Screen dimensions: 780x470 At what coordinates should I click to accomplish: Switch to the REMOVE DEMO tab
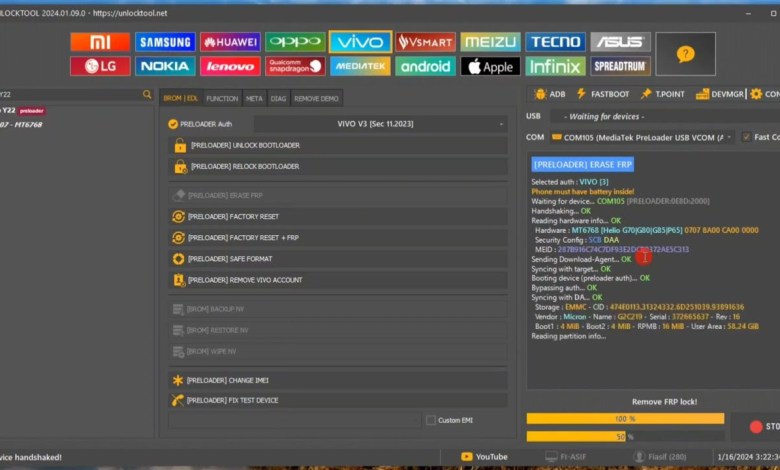pyautogui.click(x=316, y=98)
